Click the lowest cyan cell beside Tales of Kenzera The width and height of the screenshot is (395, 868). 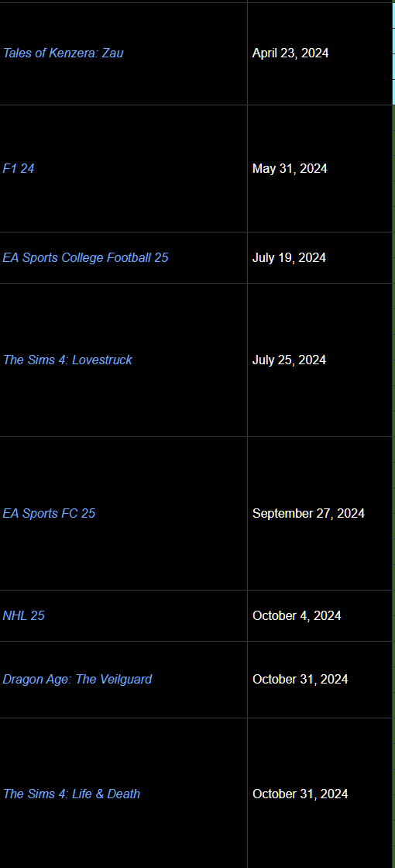point(393,92)
